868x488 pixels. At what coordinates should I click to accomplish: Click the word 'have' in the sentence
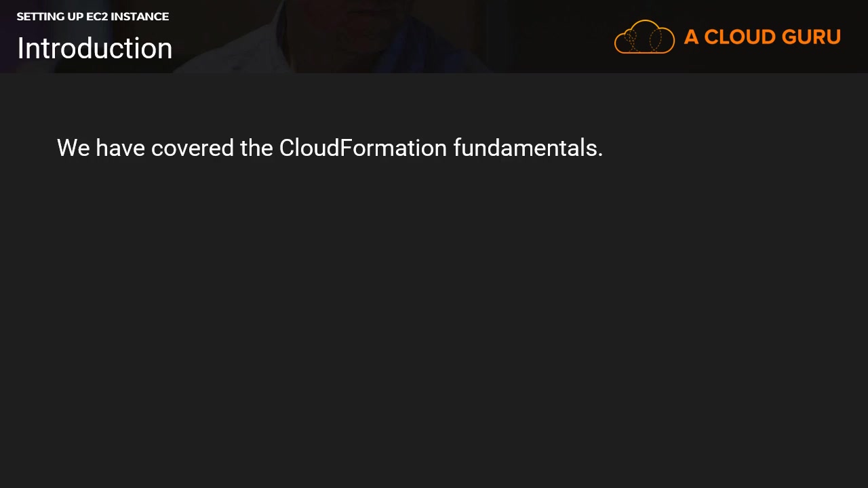120,148
